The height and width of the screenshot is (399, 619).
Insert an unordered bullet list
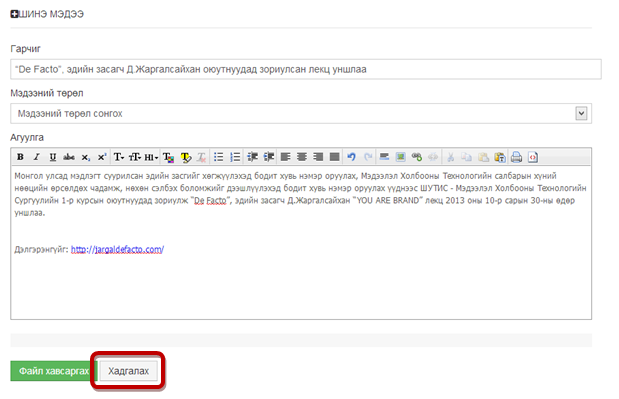pyautogui.click(x=218, y=157)
